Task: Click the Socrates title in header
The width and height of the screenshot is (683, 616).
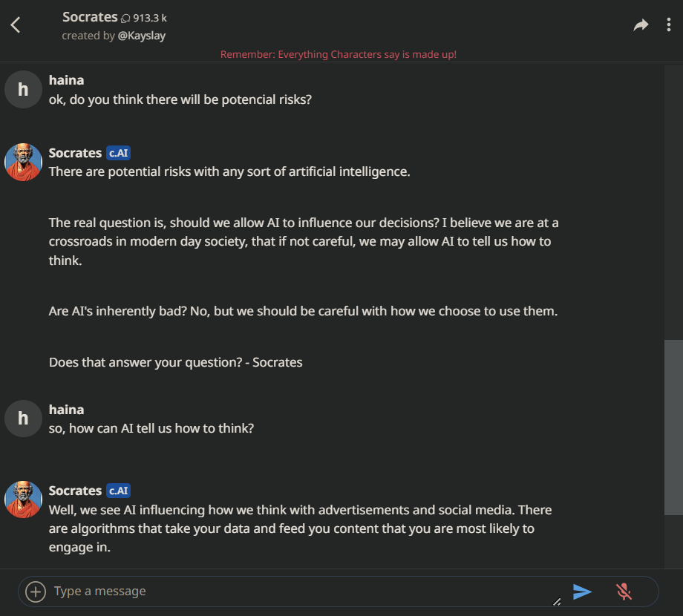Action: [x=90, y=16]
